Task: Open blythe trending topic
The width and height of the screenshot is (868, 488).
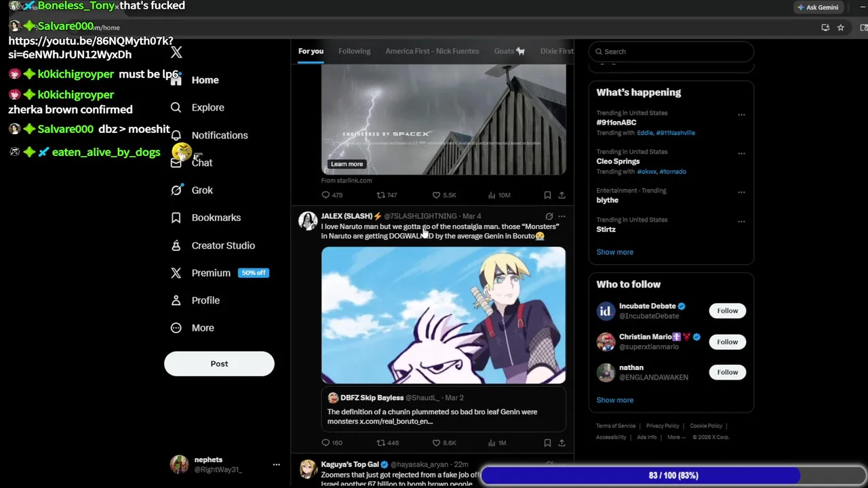Action: click(x=608, y=200)
